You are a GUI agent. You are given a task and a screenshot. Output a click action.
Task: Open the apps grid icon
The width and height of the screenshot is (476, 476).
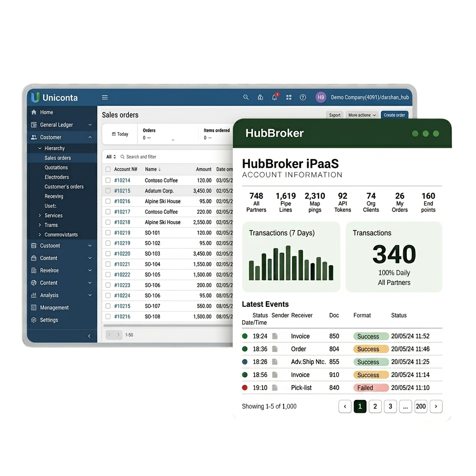coord(289,97)
